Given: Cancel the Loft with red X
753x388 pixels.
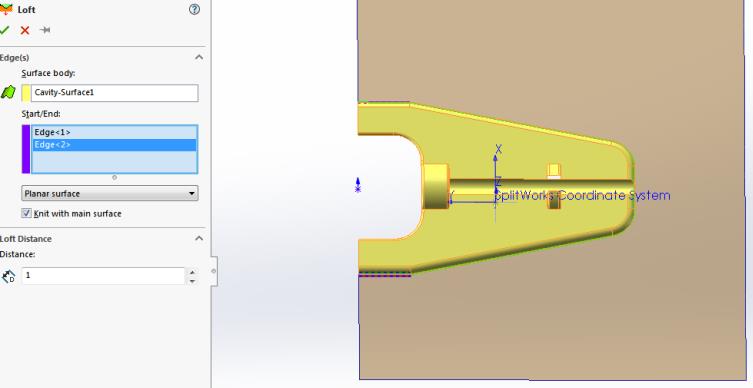Looking at the screenshot, I should click(25, 30).
